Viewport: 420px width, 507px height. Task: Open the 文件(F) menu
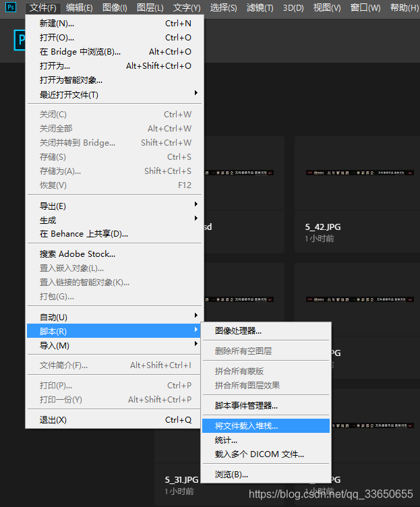pos(42,8)
